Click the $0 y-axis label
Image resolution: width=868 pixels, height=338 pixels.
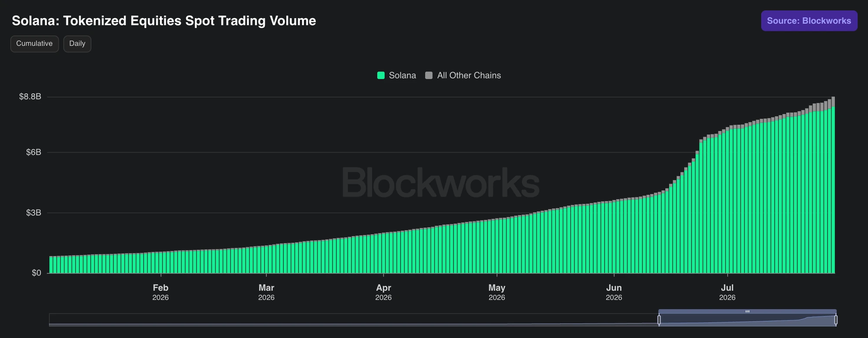click(36, 273)
